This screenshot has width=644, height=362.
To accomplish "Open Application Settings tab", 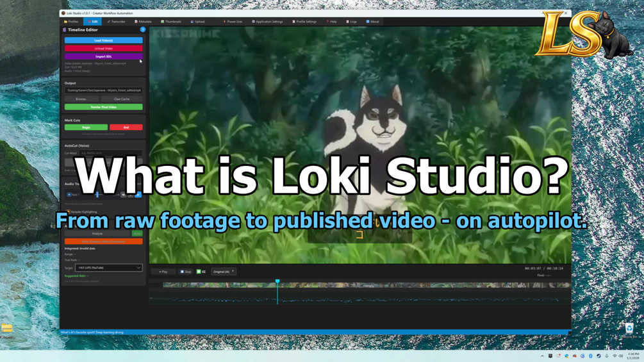I will [x=267, y=21].
